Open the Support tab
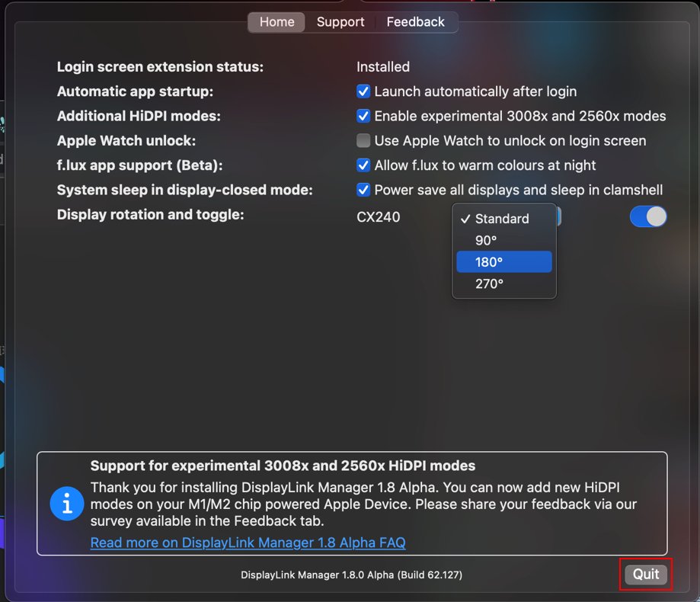The width and height of the screenshot is (700, 602). pos(340,22)
